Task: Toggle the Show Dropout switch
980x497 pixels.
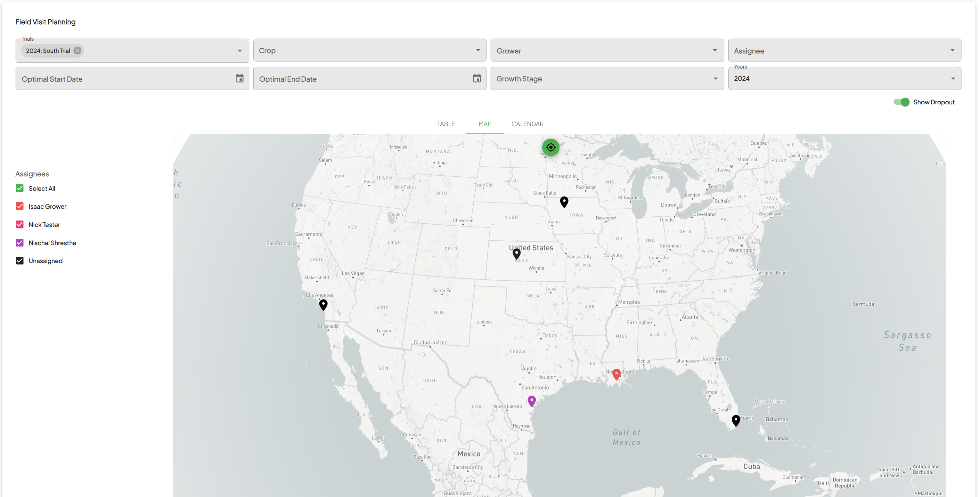Action: point(901,102)
